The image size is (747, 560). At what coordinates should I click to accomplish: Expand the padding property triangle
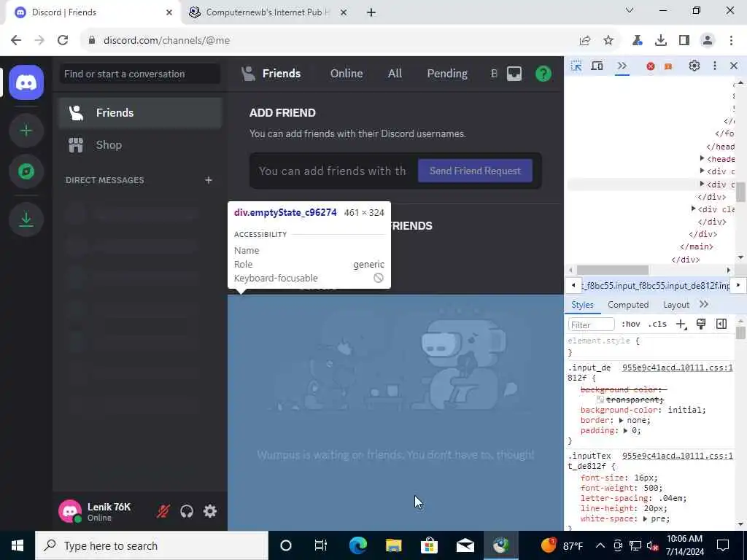pos(625,430)
